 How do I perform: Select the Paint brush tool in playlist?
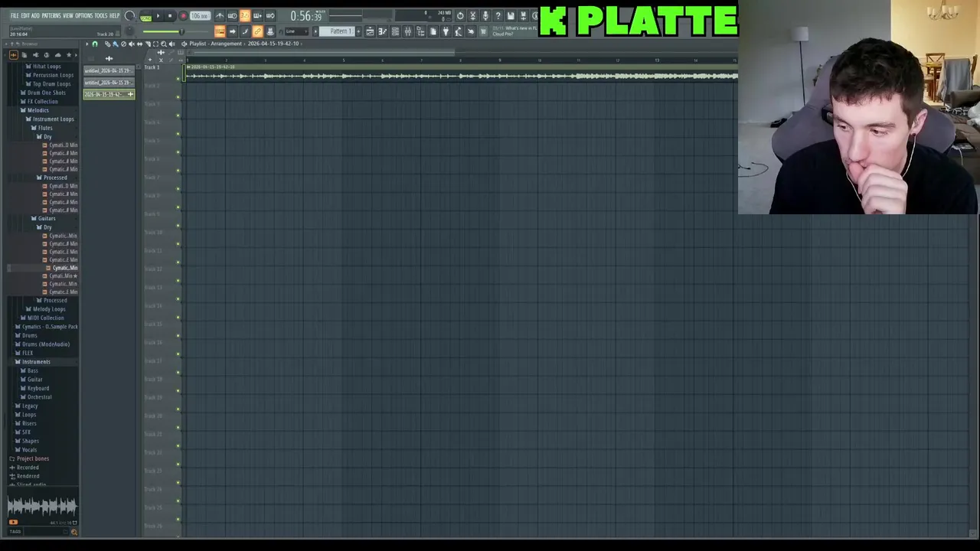tap(116, 44)
